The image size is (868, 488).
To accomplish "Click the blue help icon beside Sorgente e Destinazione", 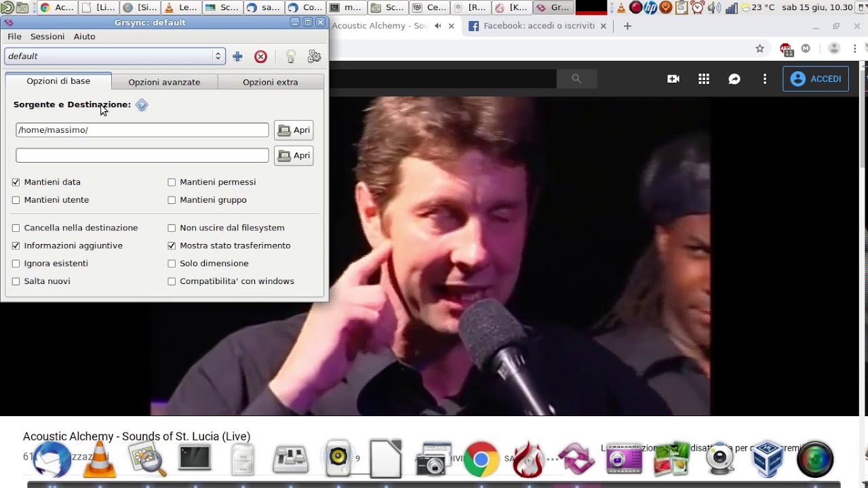I will [x=142, y=105].
